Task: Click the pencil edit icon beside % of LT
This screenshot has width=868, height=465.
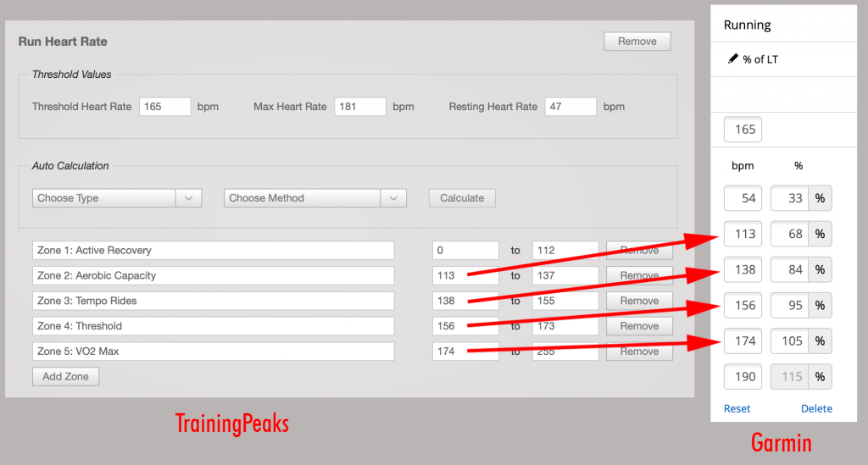Action: [x=733, y=58]
